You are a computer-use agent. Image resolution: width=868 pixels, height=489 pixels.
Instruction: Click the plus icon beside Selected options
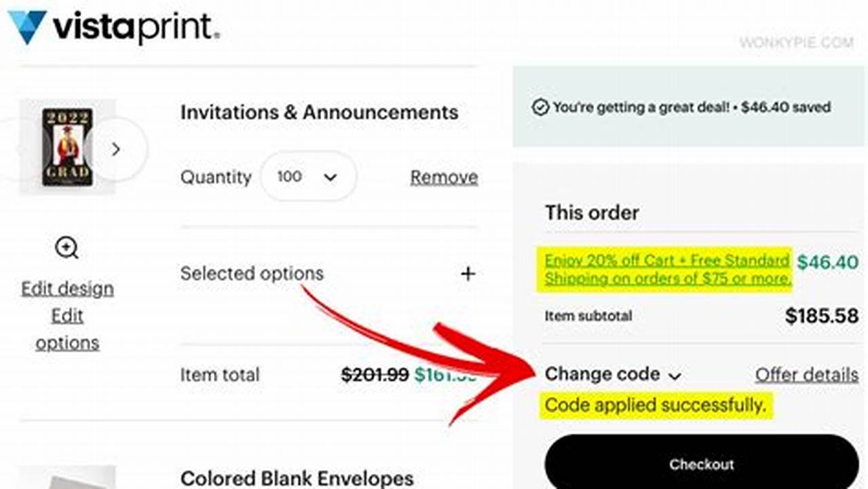pos(468,274)
